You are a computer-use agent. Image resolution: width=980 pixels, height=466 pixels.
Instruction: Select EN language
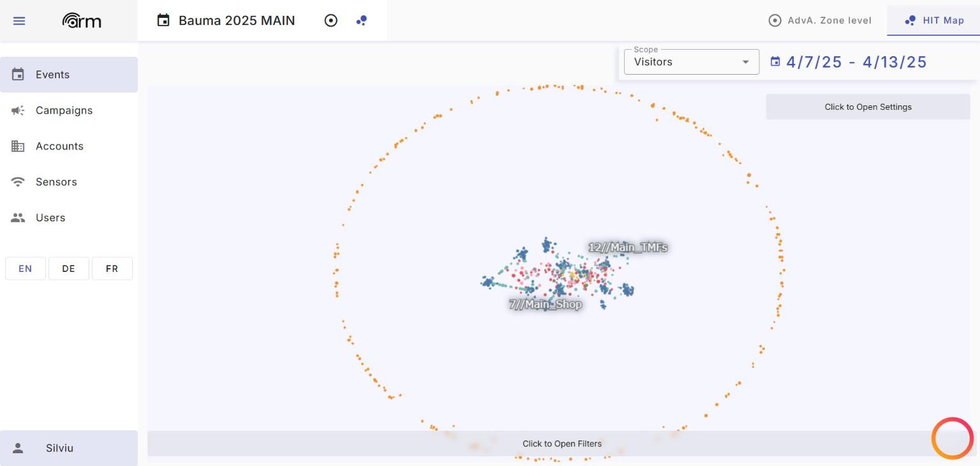[x=26, y=269]
